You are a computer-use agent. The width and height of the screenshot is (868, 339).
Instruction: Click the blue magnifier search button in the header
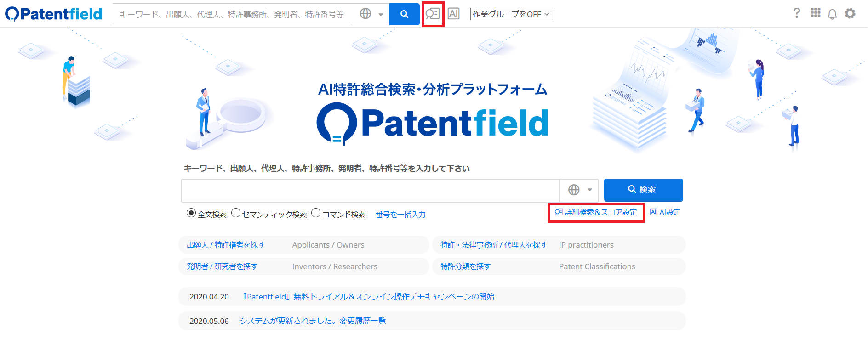click(x=405, y=14)
